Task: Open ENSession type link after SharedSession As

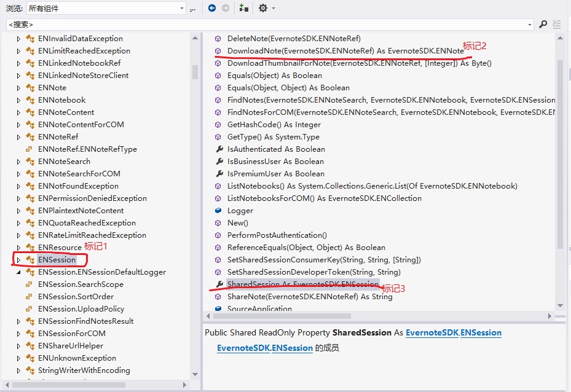Action: 481,332
